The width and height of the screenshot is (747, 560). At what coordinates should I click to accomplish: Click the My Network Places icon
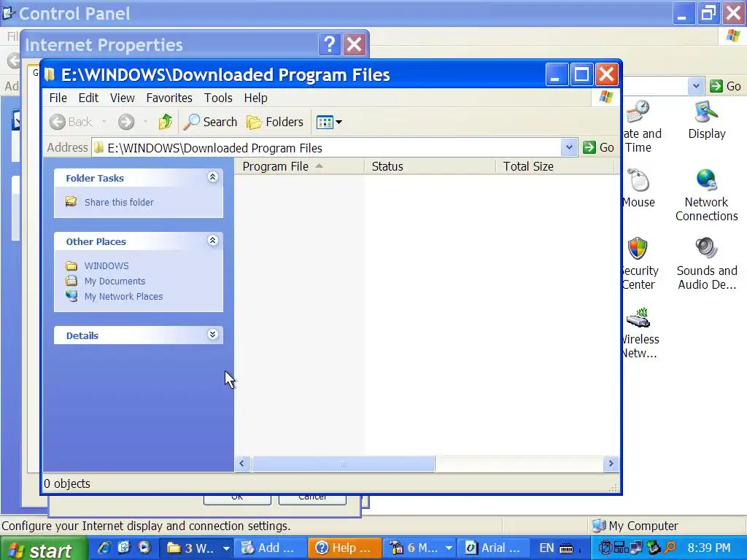(71, 296)
